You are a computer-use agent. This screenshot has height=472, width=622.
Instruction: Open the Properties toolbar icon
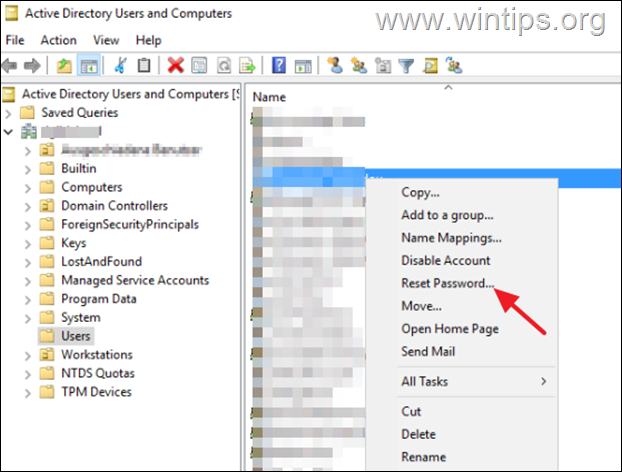tap(199, 65)
